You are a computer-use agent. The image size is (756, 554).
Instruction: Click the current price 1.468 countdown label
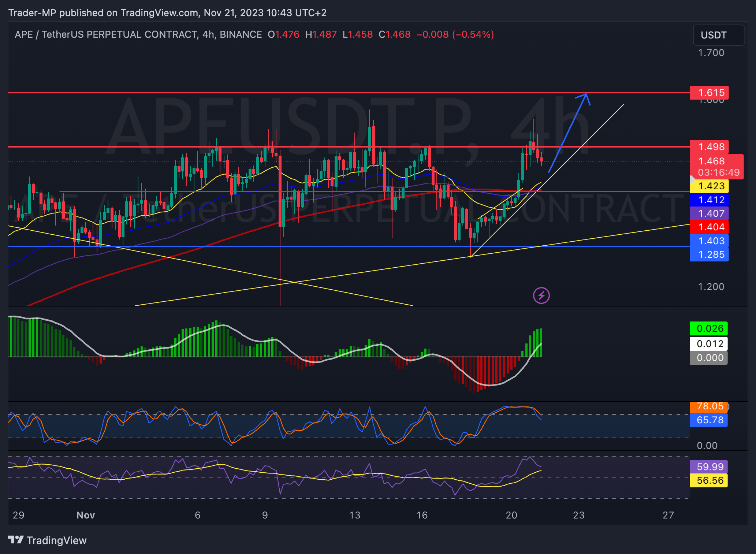(x=716, y=167)
